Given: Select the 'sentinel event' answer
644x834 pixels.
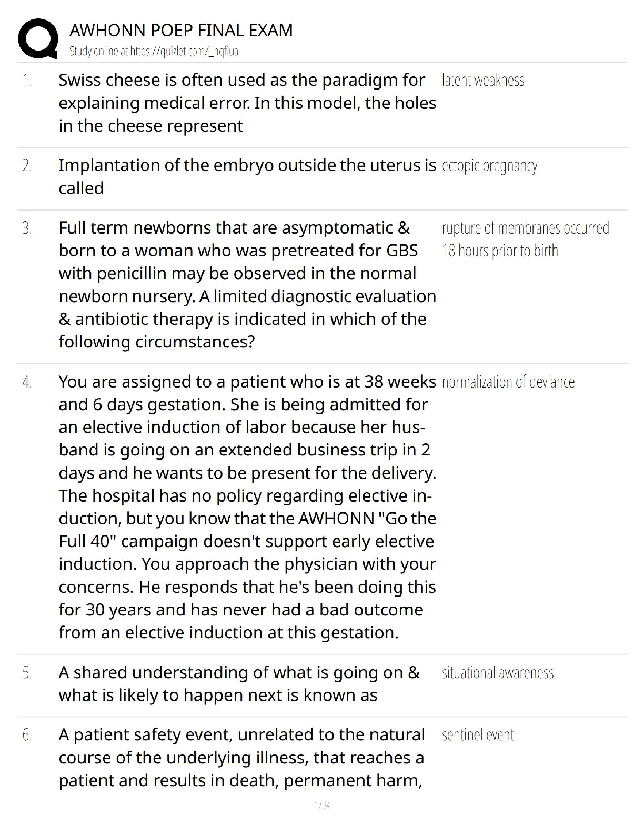Looking at the screenshot, I should pyautogui.click(x=478, y=734).
